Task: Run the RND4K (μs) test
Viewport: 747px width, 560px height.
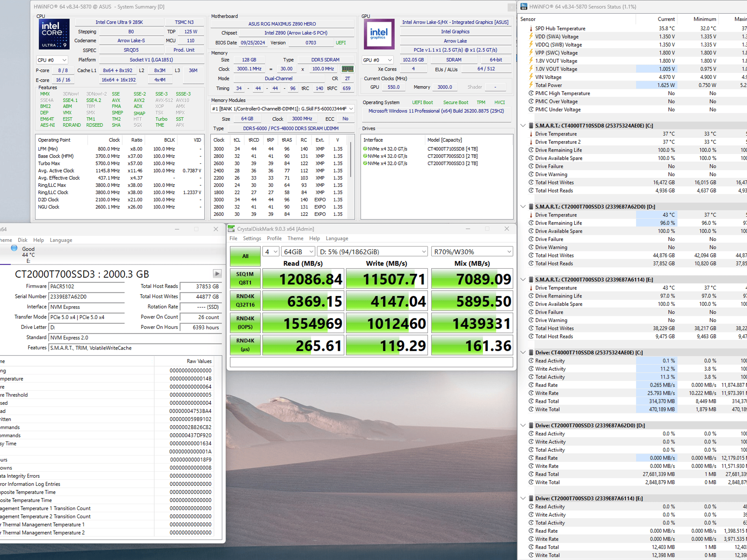Action: tap(245, 345)
